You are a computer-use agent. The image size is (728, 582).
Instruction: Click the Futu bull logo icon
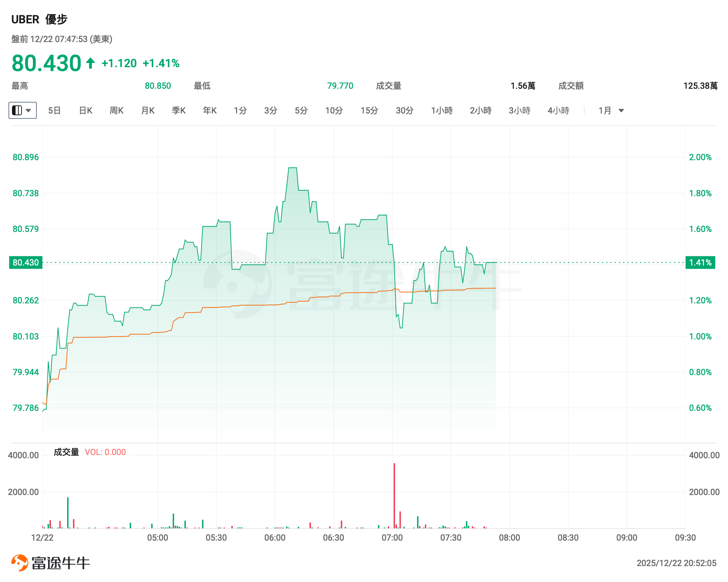click(x=19, y=563)
